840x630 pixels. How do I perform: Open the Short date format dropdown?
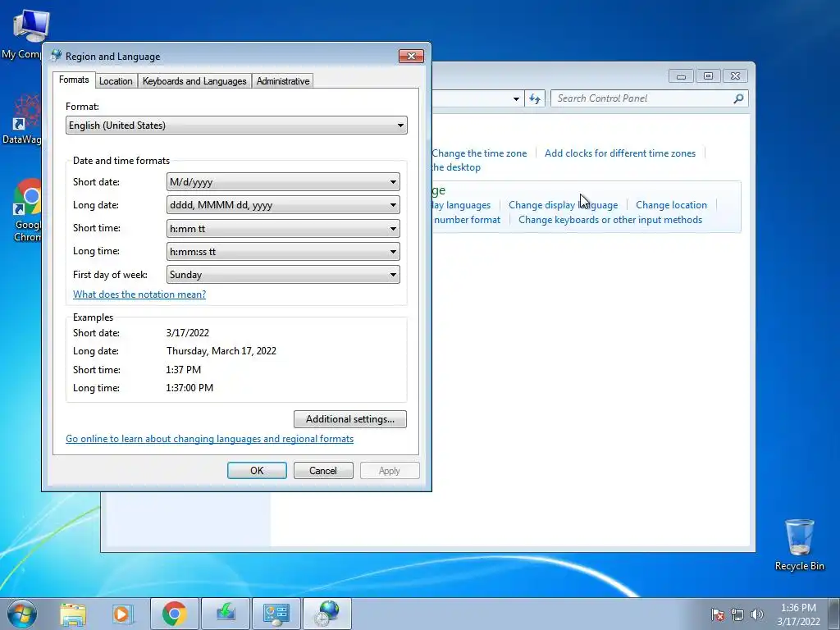(x=283, y=182)
